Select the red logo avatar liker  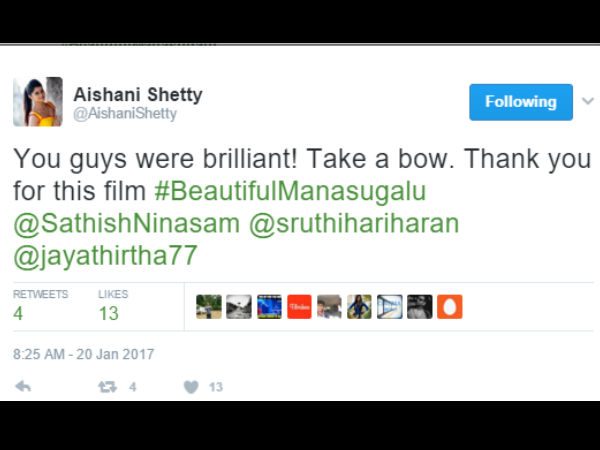[299, 307]
